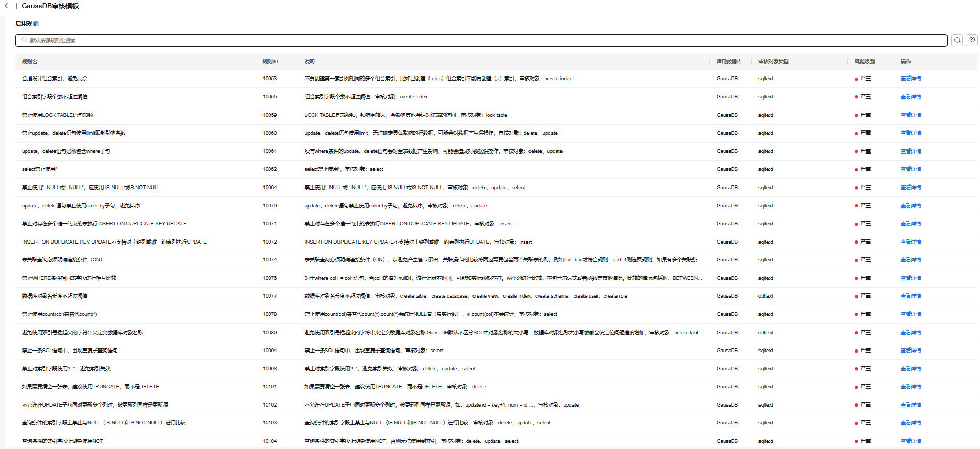Select rule name select禁止使用*
The width and height of the screenshot is (980, 449).
click(x=40, y=169)
